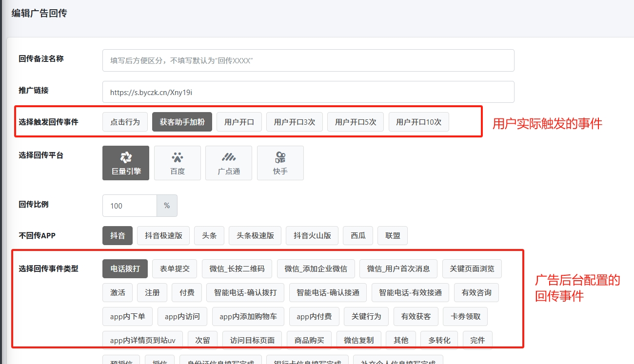The image size is (634, 364).
Task: Select 抖音极速版 as excluded app
Action: [163, 235]
